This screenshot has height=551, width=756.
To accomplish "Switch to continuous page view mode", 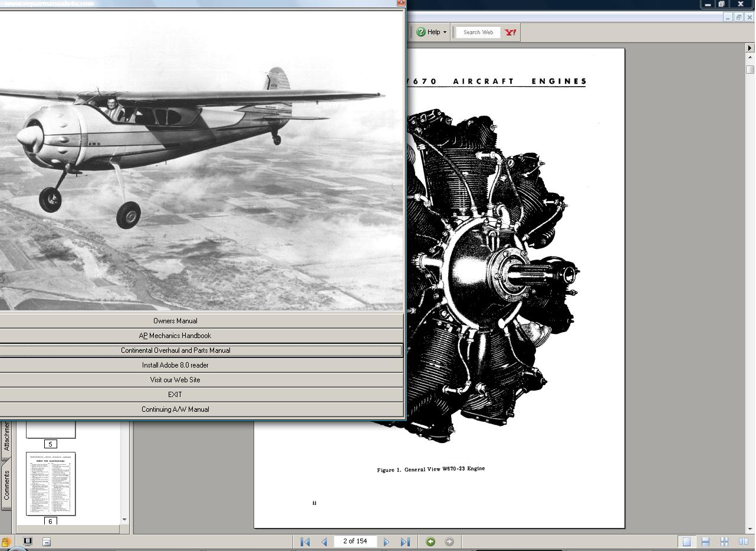I will point(705,541).
